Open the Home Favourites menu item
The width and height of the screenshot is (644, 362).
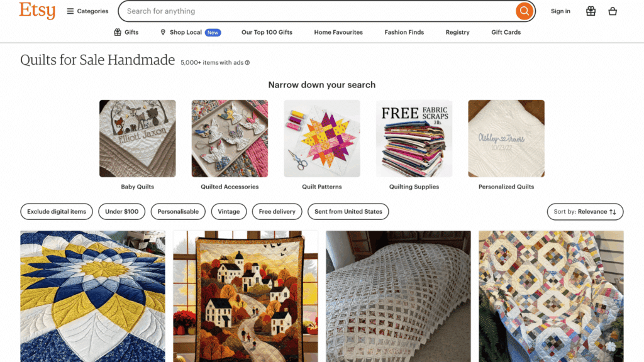pos(338,32)
